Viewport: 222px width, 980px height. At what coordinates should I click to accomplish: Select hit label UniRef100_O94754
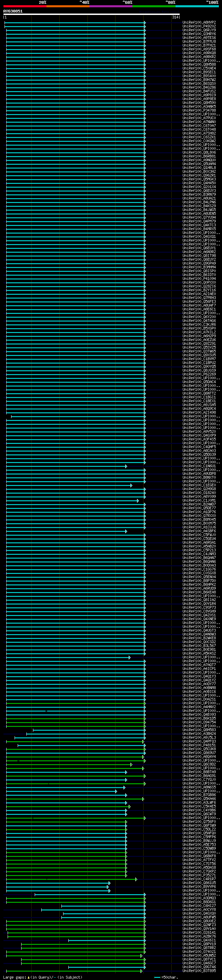point(199,722)
